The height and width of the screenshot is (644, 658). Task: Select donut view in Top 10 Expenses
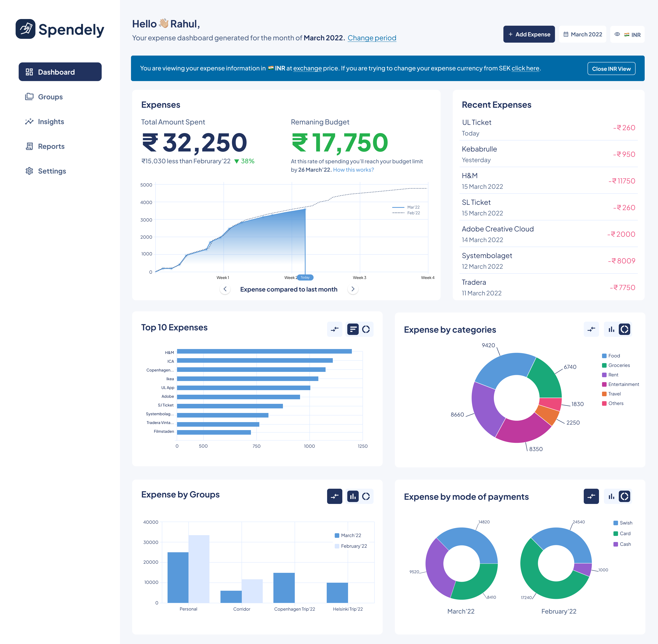(366, 329)
